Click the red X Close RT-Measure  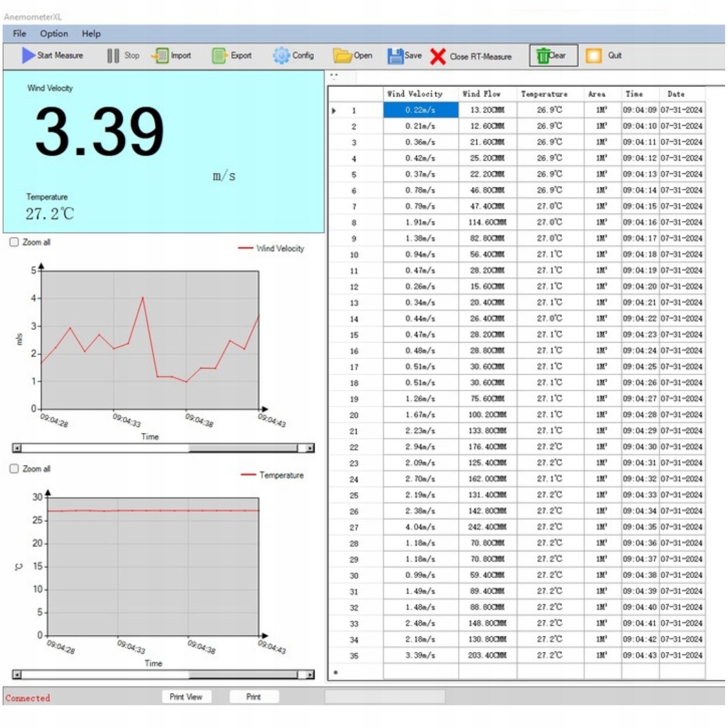(x=438, y=56)
